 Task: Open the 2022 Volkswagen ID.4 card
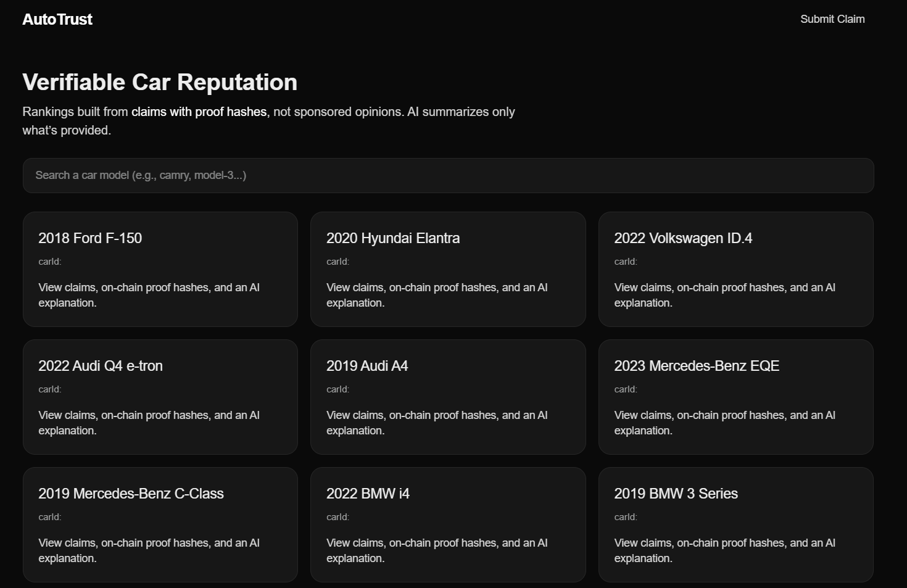pyautogui.click(x=736, y=270)
